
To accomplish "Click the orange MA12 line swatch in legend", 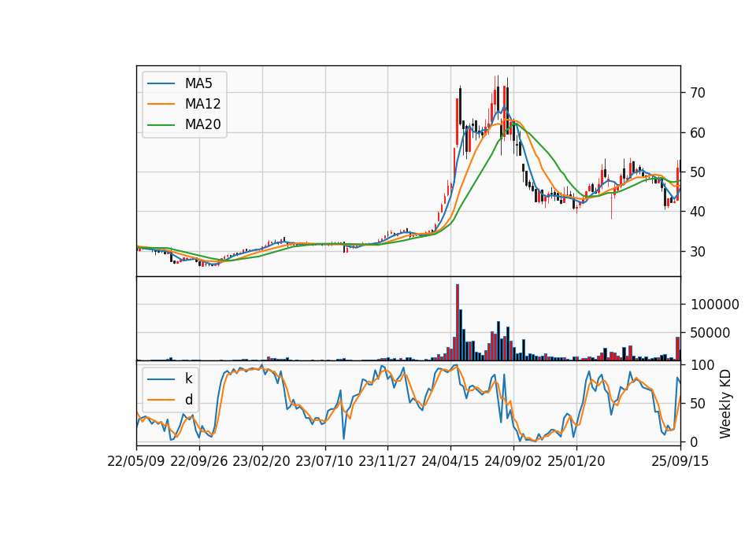I will pos(161,104).
